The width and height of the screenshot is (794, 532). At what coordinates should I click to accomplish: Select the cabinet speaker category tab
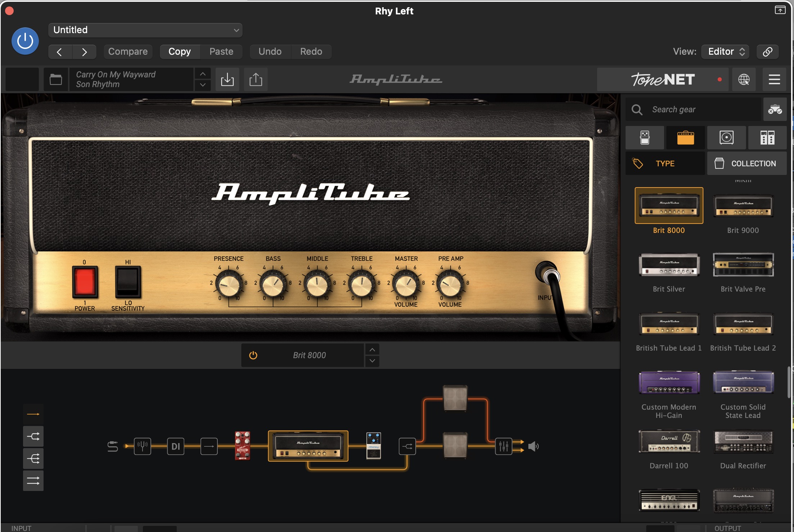(x=726, y=137)
